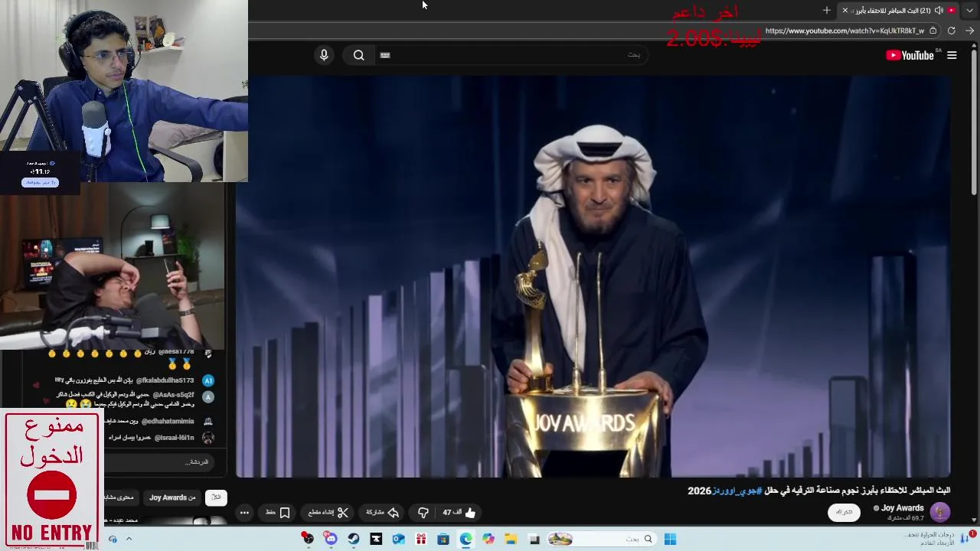Open the #جوي_اووردز hashtag link in title
Screen dimensions: 980x551
point(737,491)
